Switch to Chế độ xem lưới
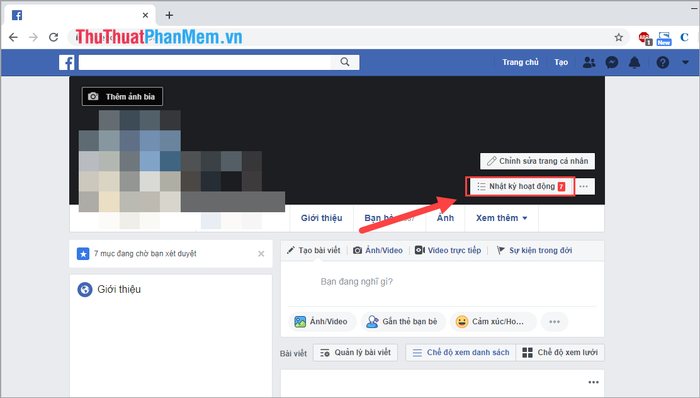Screen dimensions: 700x398 (x=560, y=352)
